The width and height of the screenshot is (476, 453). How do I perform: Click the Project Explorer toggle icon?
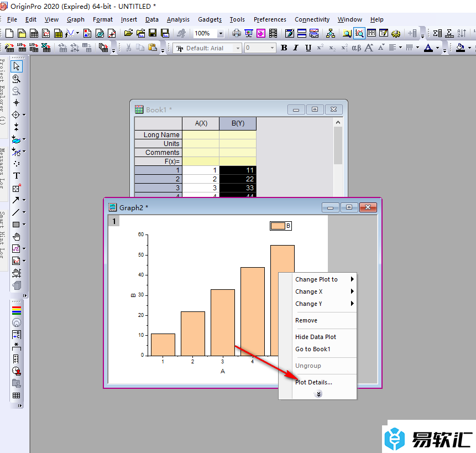point(347,33)
